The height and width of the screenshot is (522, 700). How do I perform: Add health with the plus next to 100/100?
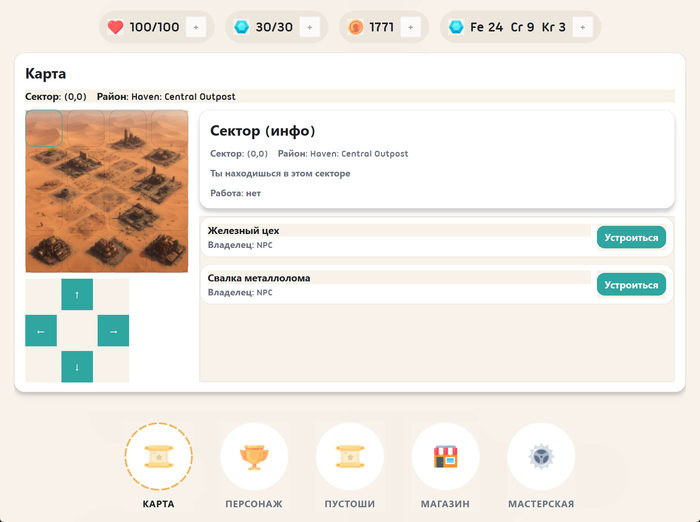coord(196,27)
